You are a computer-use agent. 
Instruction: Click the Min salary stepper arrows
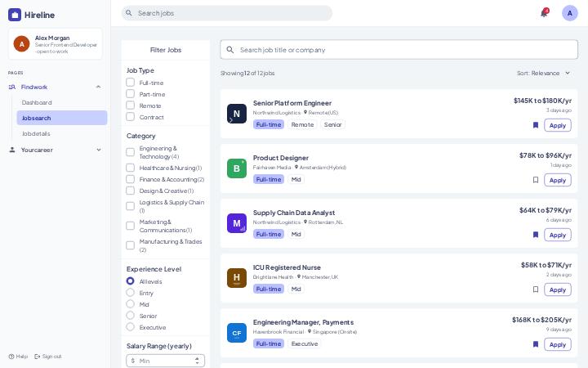[x=198, y=361]
